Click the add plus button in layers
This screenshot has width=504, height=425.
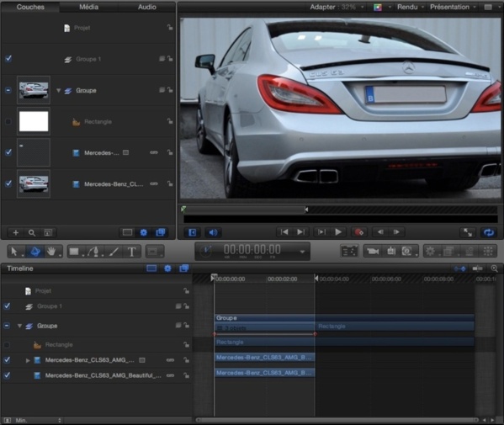(16, 232)
